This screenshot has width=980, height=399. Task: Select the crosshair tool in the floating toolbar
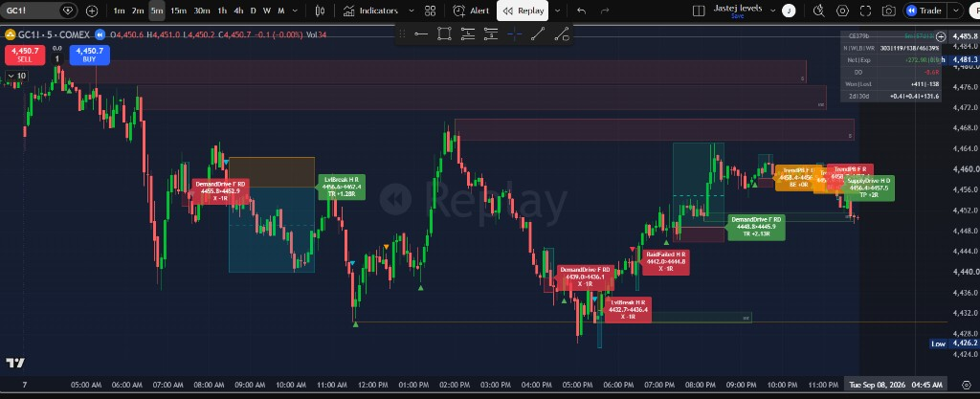coord(514,33)
